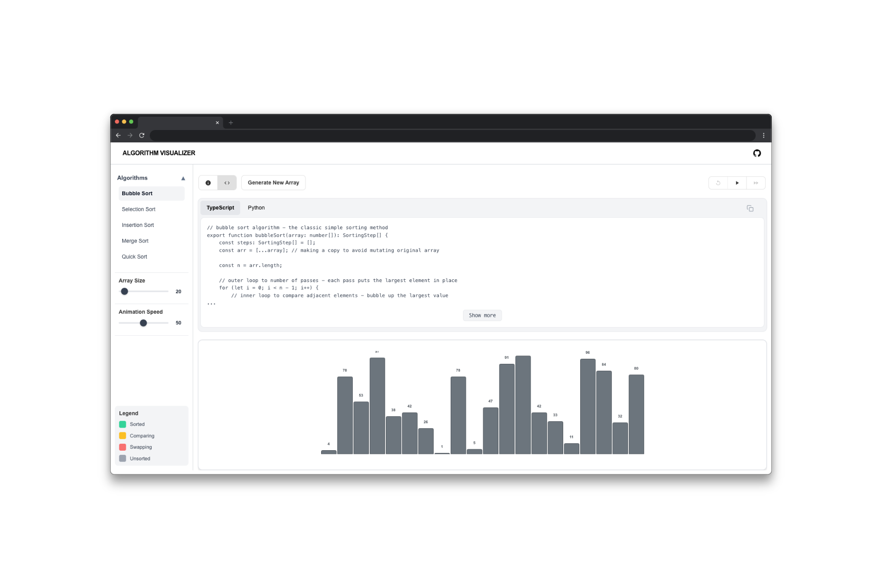Choose Insertion Sort from the list
This screenshot has width=882, height=588.
pyautogui.click(x=152, y=225)
